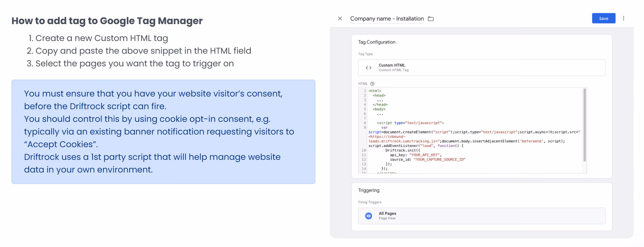Click the '<script type="text/javascript">' code line

pyautogui.click(x=410, y=123)
